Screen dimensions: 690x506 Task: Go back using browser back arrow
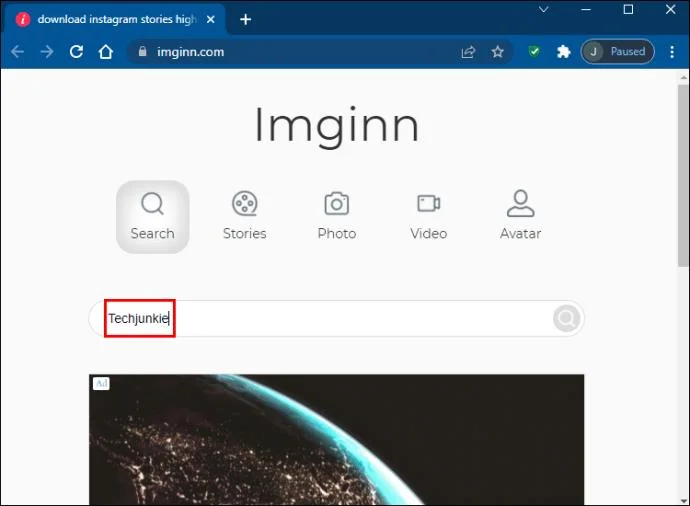(18, 51)
